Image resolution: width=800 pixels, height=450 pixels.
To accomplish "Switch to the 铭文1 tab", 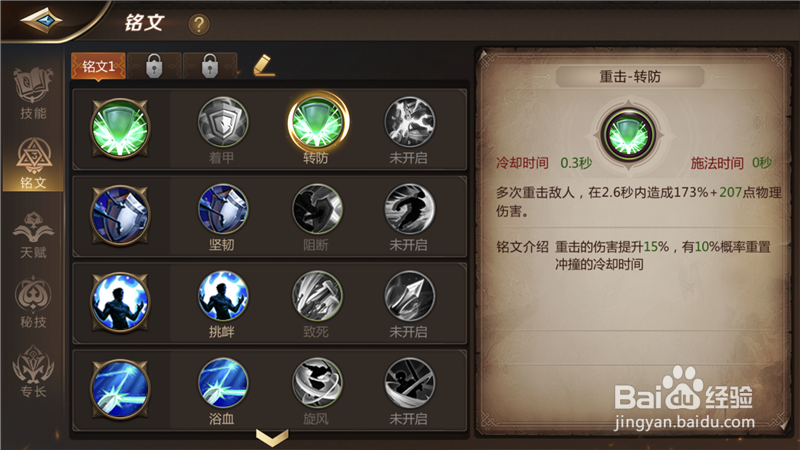I will [98, 66].
